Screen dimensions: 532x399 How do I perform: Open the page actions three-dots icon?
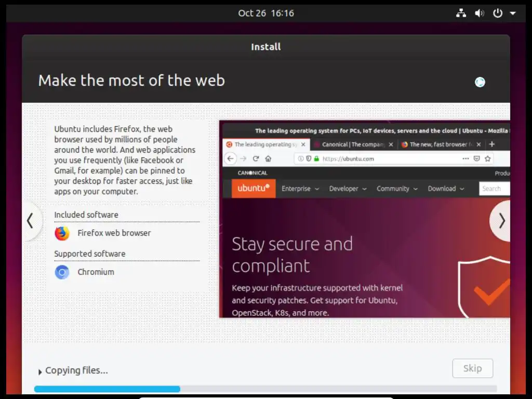pos(465,158)
